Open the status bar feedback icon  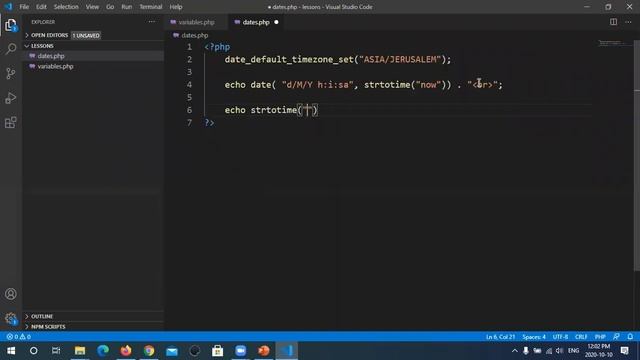click(x=616, y=337)
